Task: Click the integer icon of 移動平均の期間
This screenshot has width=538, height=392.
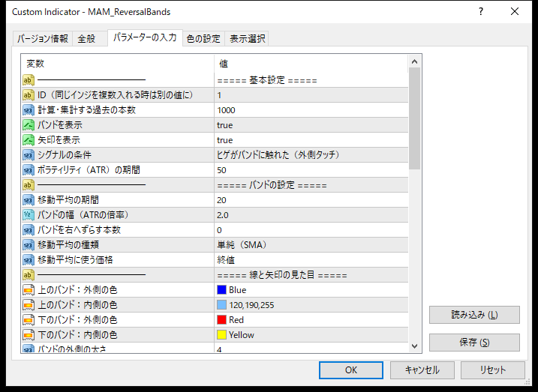Action: tap(29, 200)
